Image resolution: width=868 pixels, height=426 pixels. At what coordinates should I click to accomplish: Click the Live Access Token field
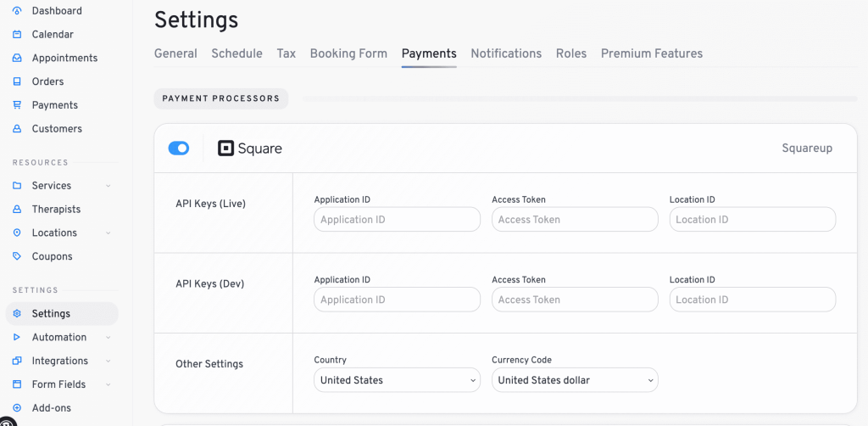click(575, 220)
